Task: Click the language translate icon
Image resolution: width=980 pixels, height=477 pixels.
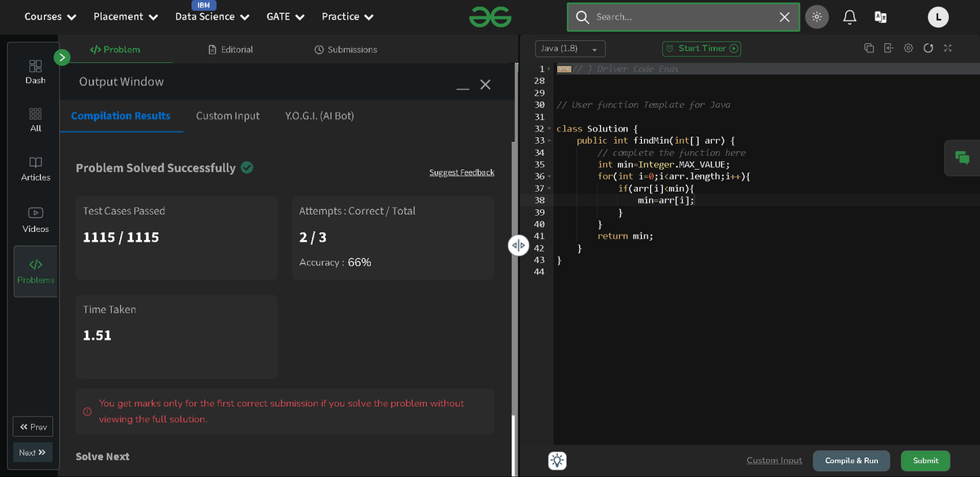Action: 880,16
